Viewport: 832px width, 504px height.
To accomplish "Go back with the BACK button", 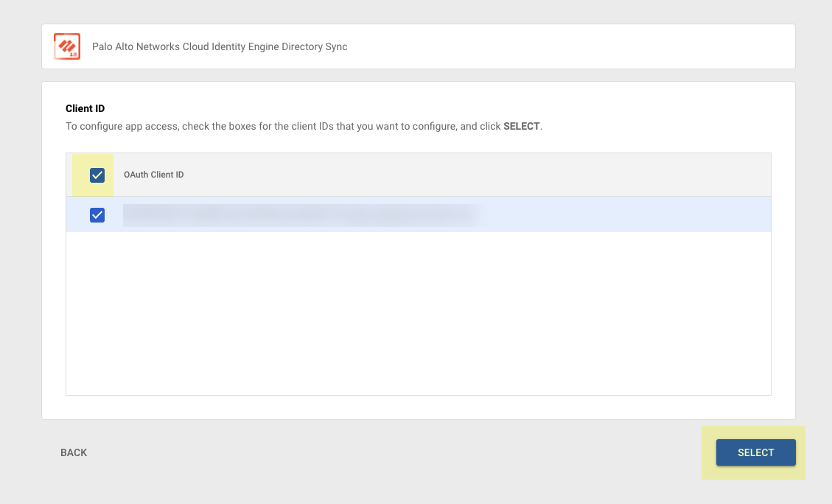I will click(x=74, y=452).
